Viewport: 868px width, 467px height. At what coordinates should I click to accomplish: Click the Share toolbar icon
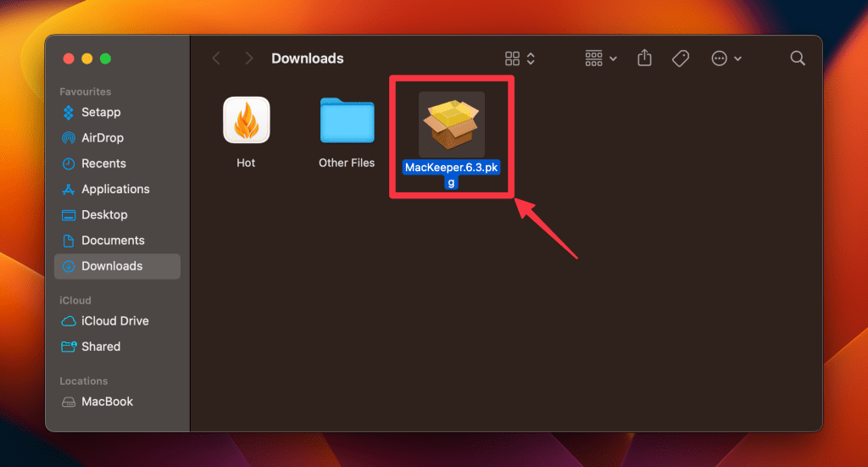pos(644,58)
